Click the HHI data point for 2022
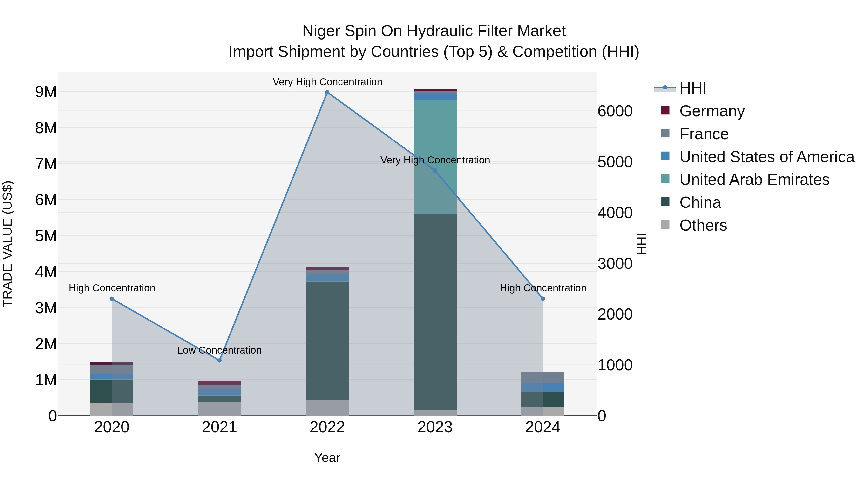This screenshot has width=868, height=488. click(x=327, y=92)
